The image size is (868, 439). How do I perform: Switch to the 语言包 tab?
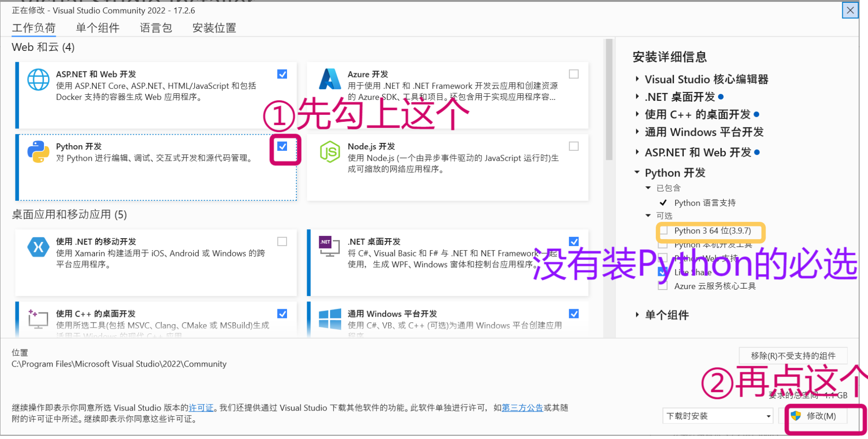click(x=156, y=28)
